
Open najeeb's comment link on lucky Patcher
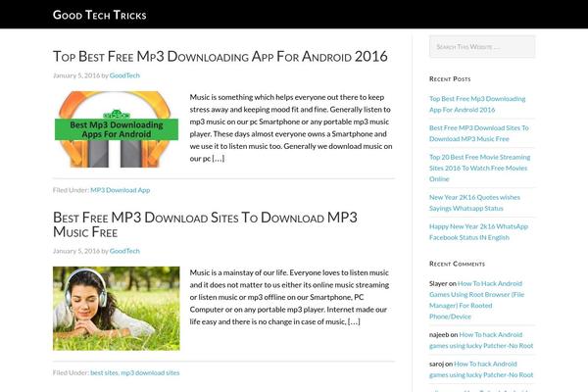pos(481,340)
